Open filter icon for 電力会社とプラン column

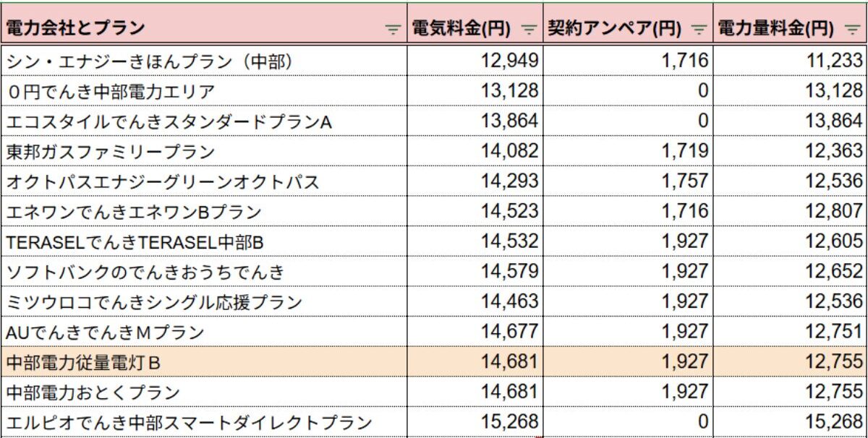(x=393, y=30)
